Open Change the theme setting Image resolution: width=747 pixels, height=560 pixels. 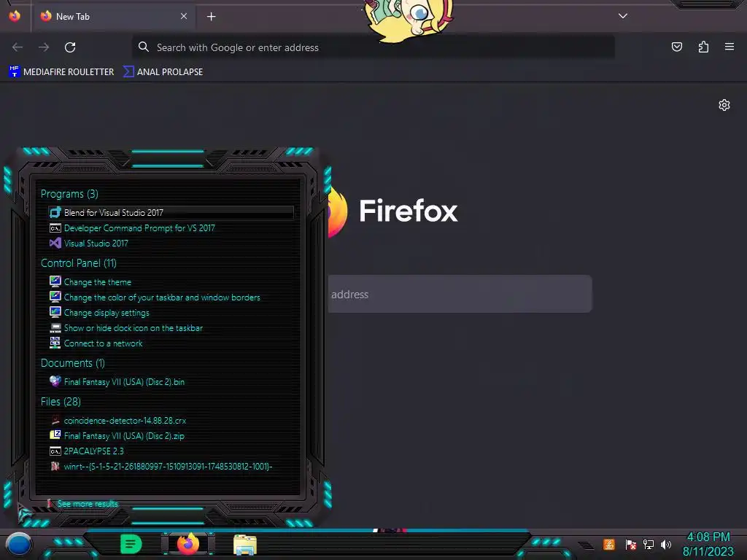point(97,282)
